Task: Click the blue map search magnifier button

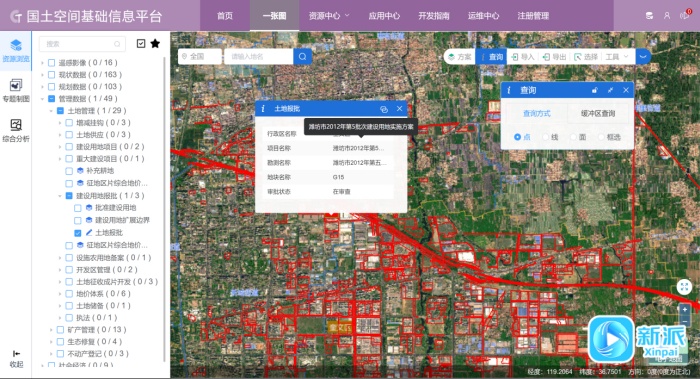Action: [303, 57]
